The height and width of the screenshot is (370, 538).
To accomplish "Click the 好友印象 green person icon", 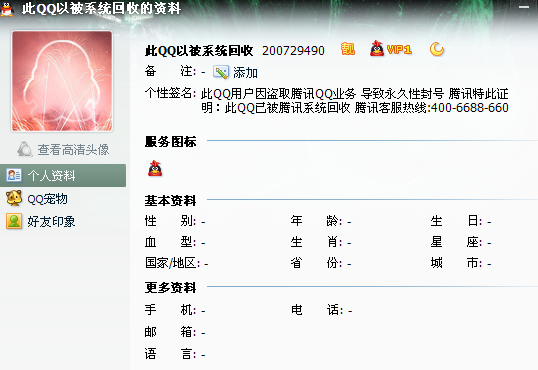I will pos(14,221).
